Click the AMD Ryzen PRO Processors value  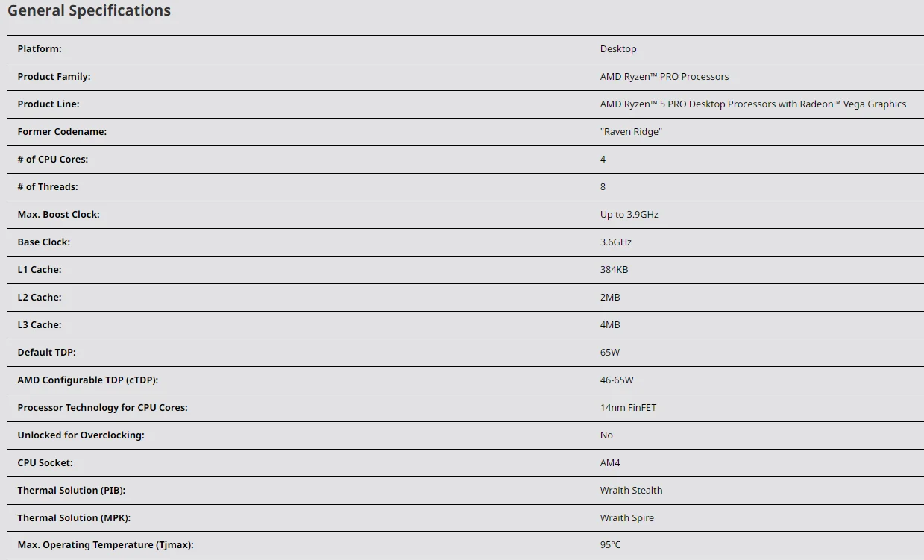point(664,77)
